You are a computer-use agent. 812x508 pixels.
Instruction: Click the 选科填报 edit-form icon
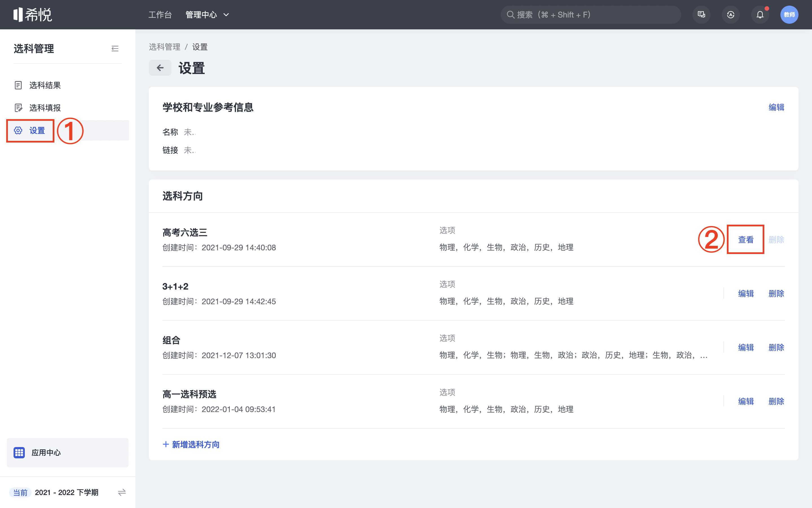tap(18, 108)
